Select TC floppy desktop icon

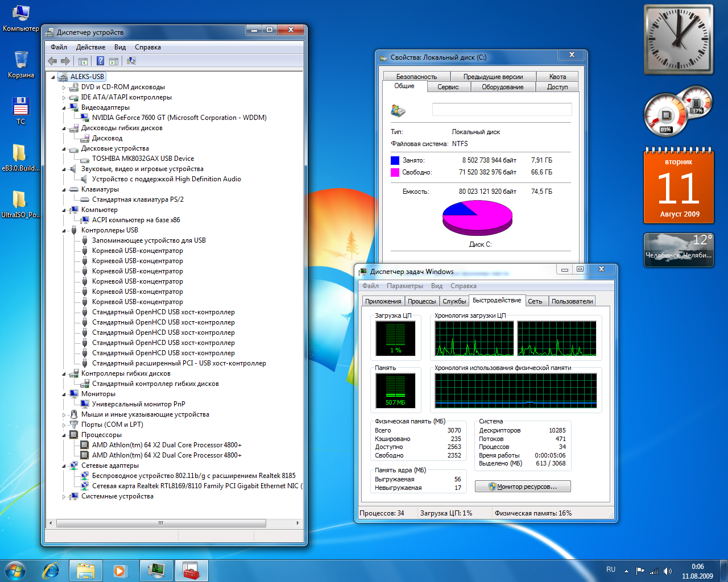(x=21, y=111)
